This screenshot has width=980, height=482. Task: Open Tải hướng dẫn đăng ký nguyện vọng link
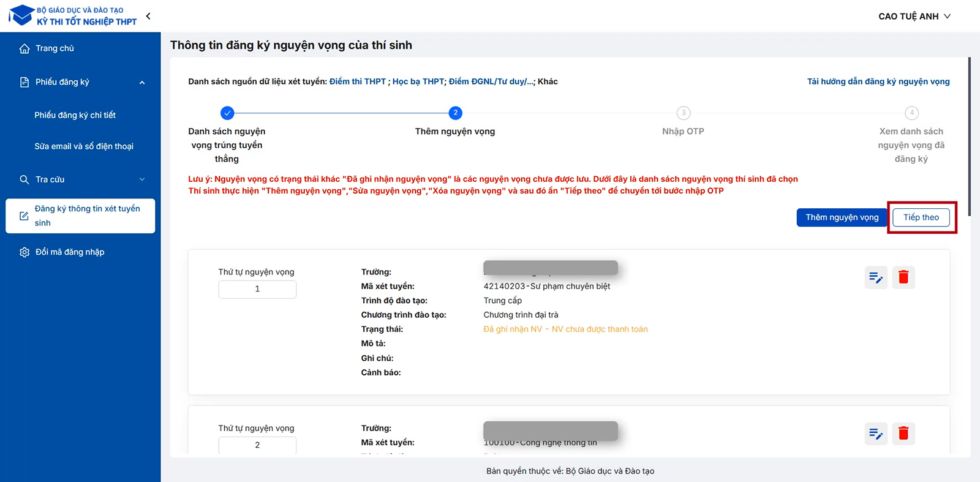tap(878, 81)
